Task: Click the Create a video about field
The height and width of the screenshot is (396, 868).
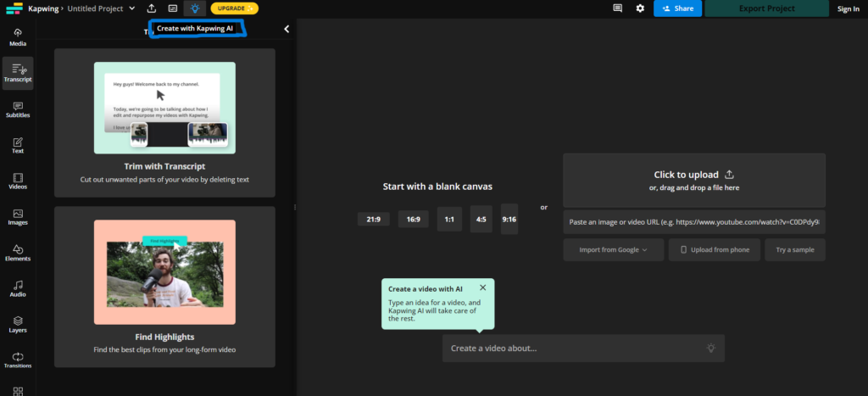Action: tap(583, 349)
